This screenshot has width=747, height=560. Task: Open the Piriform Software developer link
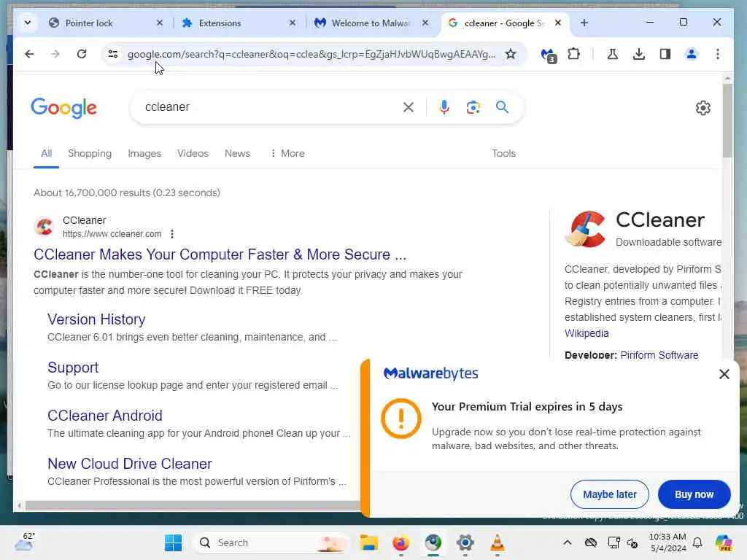pos(659,355)
